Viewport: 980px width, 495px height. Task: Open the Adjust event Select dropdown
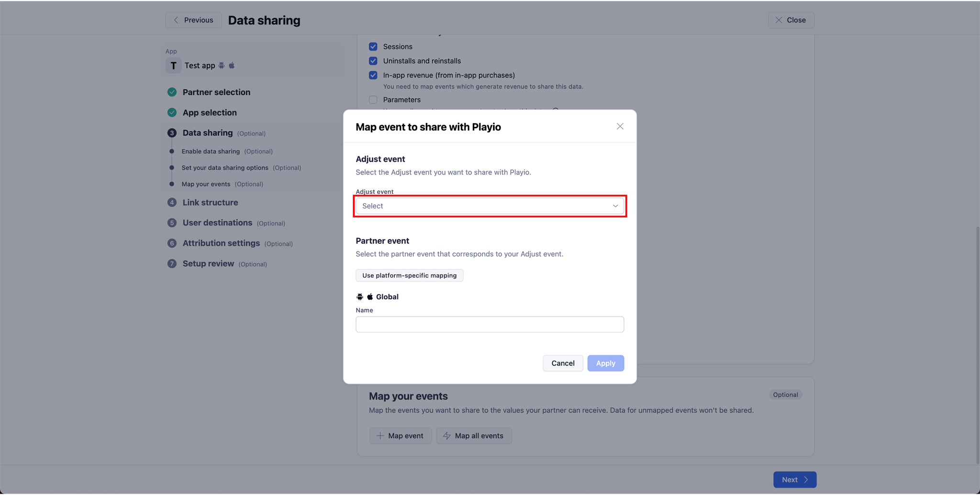click(x=490, y=206)
